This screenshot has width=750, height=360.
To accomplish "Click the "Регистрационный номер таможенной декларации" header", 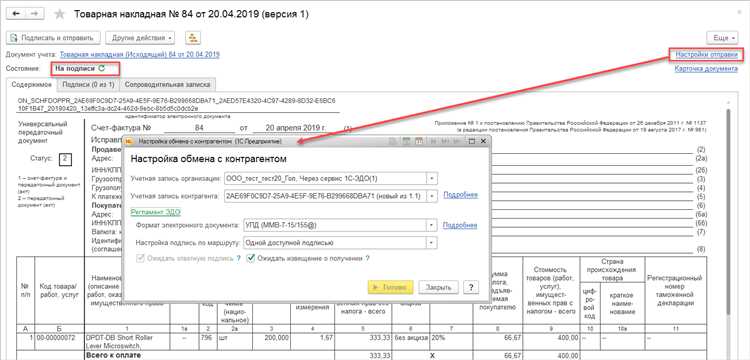I will point(675,291).
